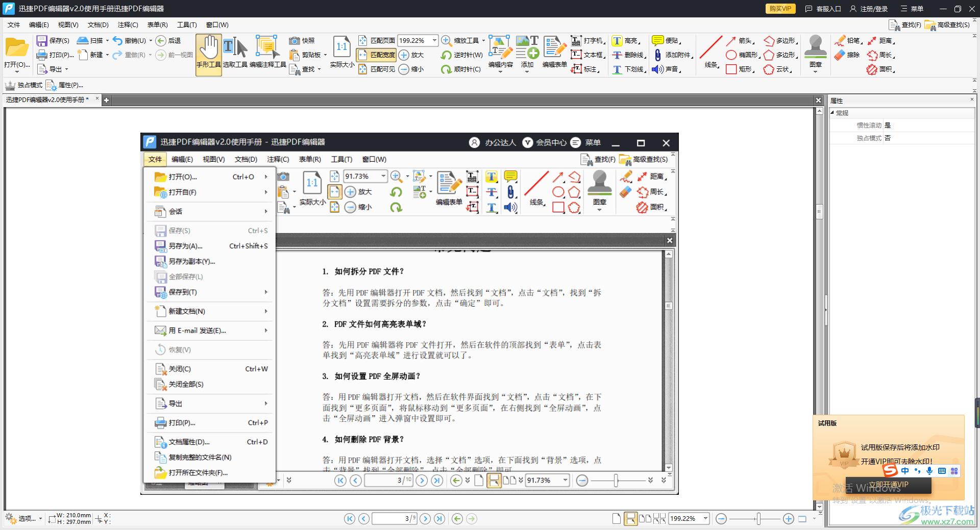Click 高级查找(S) advanced search button
Screen dimensions: 980x530
947,24
